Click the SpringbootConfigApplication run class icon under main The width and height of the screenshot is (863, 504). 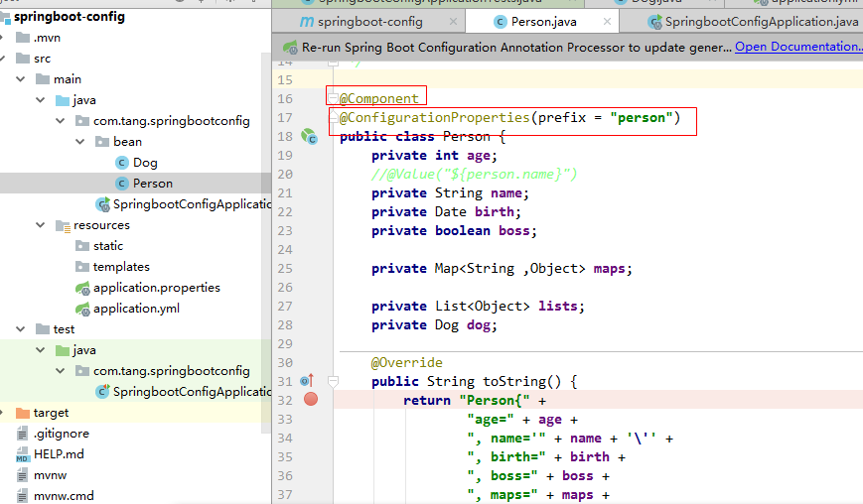click(x=102, y=204)
